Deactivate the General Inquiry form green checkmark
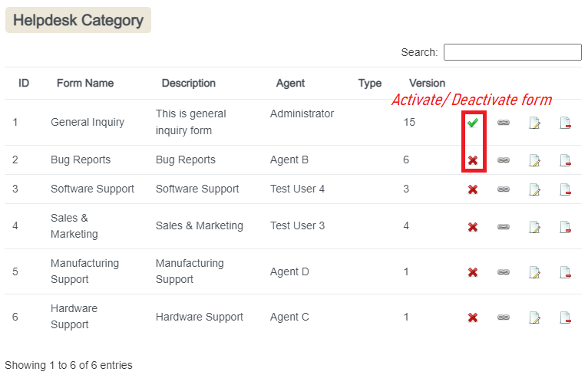Screen dimensions: 588x375 473,123
